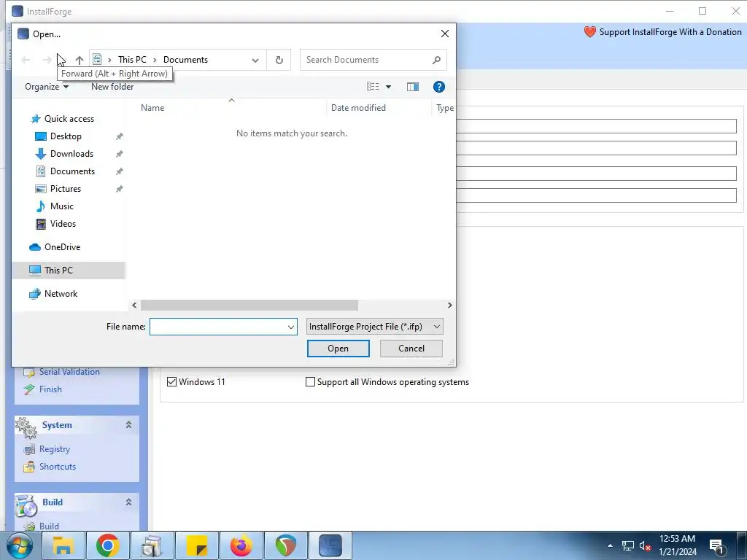Select Downloads in the sidebar
This screenshot has height=560, width=747.
[72, 154]
